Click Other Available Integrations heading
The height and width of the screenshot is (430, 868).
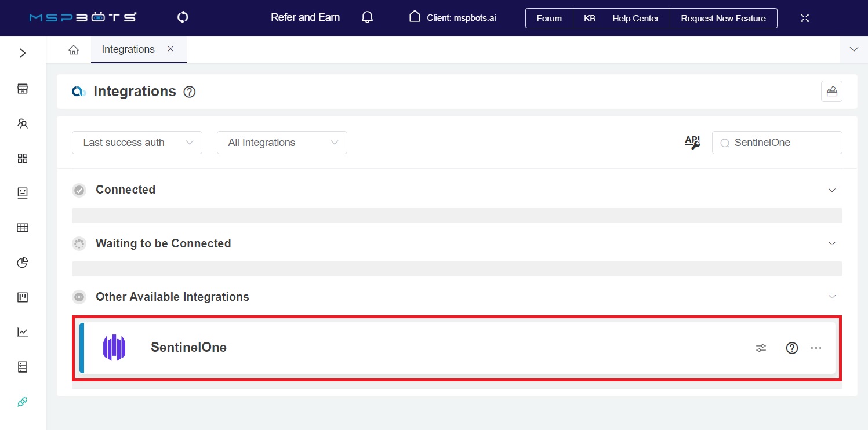tap(172, 297)
